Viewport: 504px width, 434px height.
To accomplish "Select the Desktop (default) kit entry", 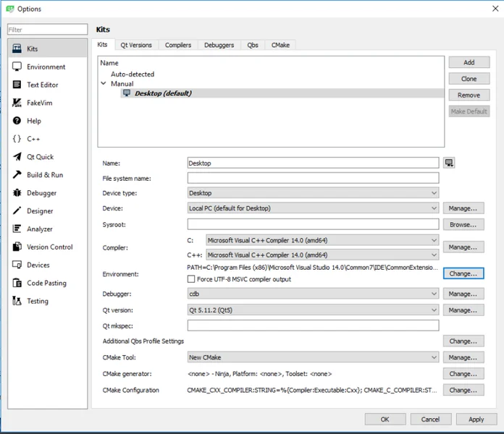I will pos(162,93).
